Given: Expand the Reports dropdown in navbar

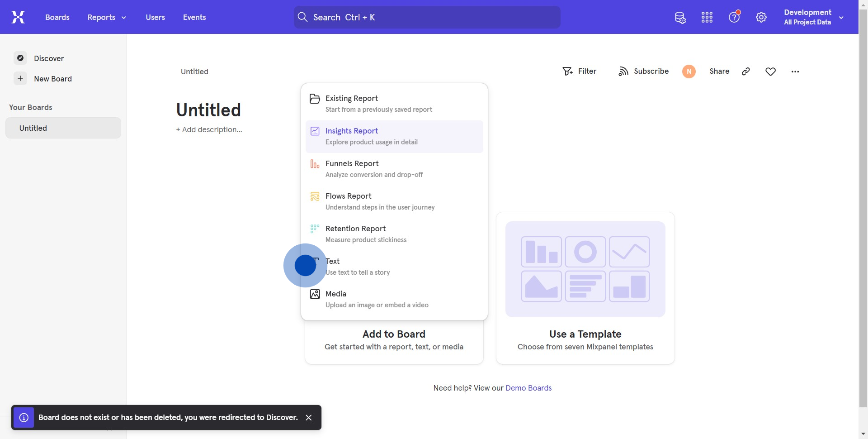Looking at the screenshot, I should 107,17.
